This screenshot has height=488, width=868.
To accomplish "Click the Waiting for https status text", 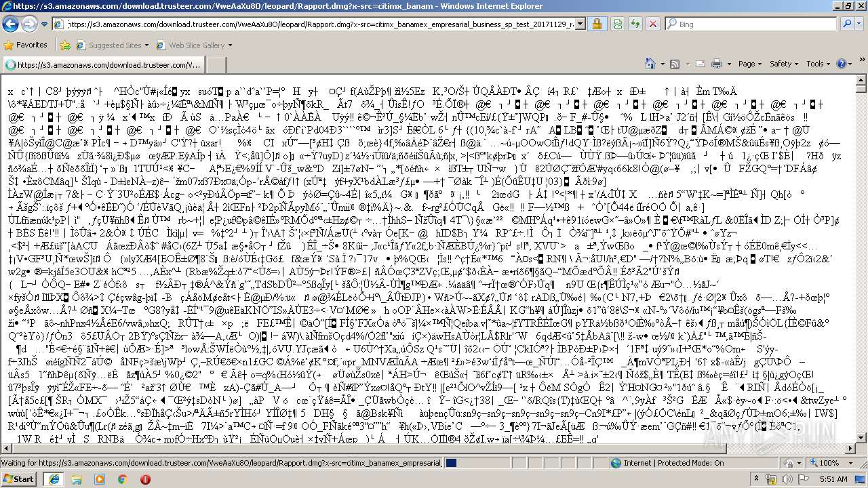I will pos(222,463).
